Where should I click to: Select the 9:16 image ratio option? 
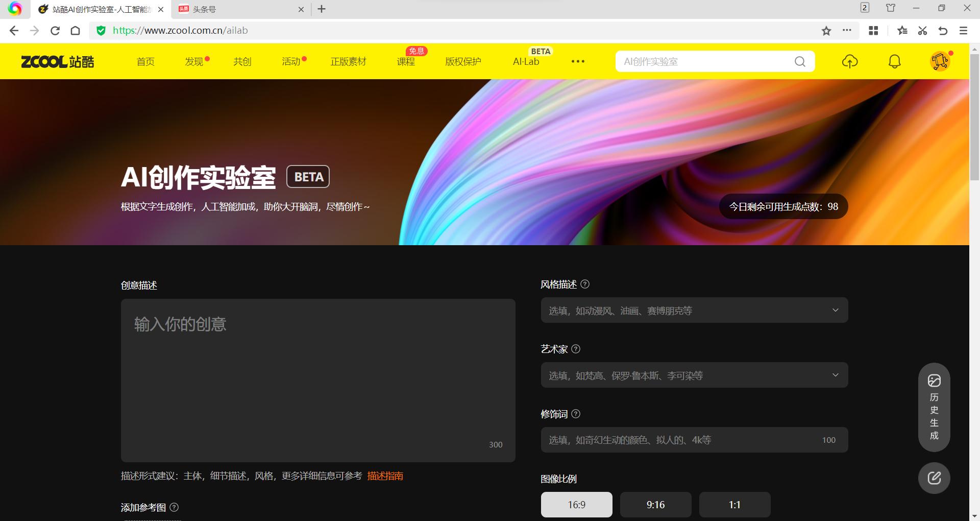coord(655,505)
